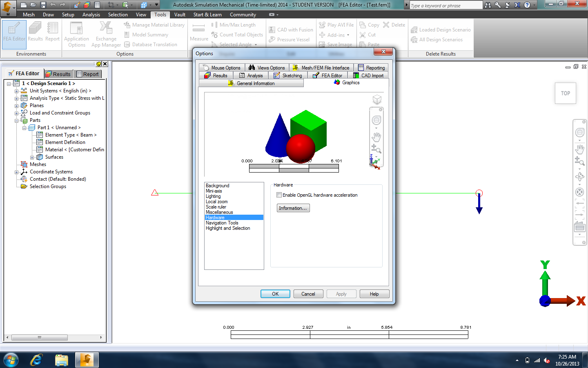
Task: Expand the Surfaces tree node
Action: click(x=32, y=157)
